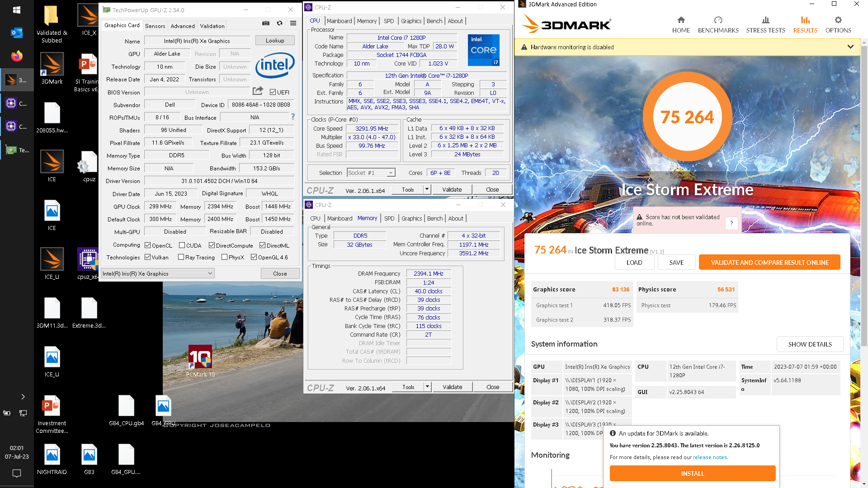Open 3DMark Results section
This screenshot has height=488, width=868.
tap(805, 24)
